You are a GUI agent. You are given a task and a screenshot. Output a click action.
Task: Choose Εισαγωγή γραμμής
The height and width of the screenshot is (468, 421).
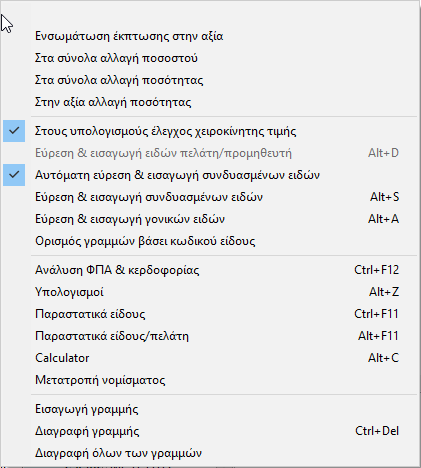210,409
